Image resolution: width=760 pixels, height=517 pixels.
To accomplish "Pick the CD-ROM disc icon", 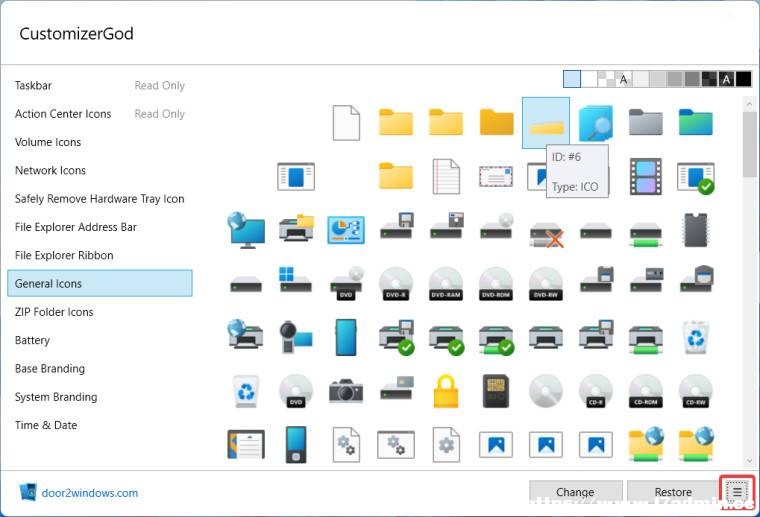I will pyautogui.click(x=646, y=391).
